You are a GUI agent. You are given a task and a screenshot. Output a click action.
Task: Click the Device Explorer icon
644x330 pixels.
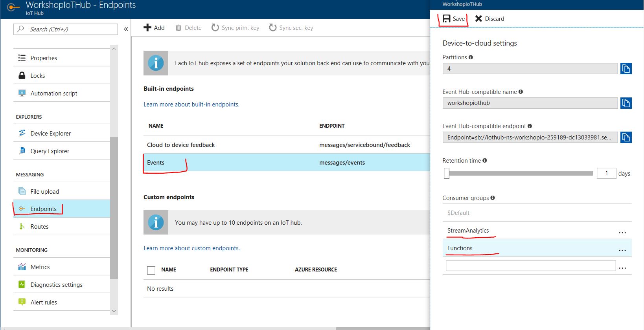coord(22,133)
